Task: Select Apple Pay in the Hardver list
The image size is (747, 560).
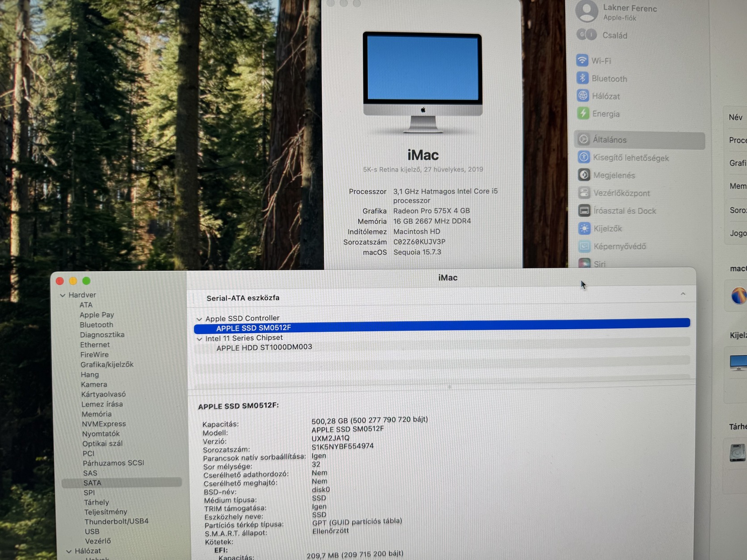Action: click(97, 315)
